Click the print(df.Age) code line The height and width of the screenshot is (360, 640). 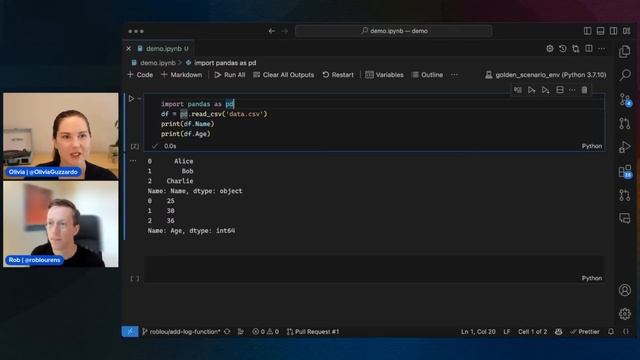186,134
